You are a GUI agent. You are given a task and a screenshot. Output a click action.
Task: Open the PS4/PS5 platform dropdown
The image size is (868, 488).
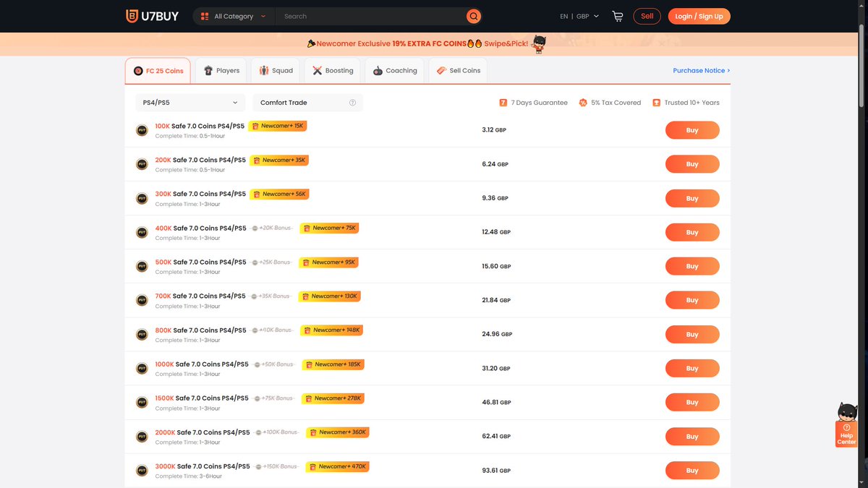click(190, 103)
